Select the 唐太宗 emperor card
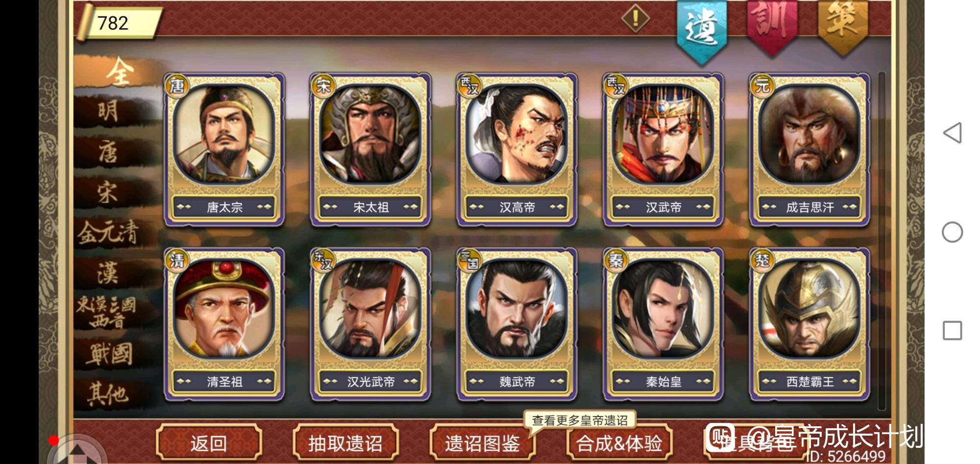 click(224, 150)
